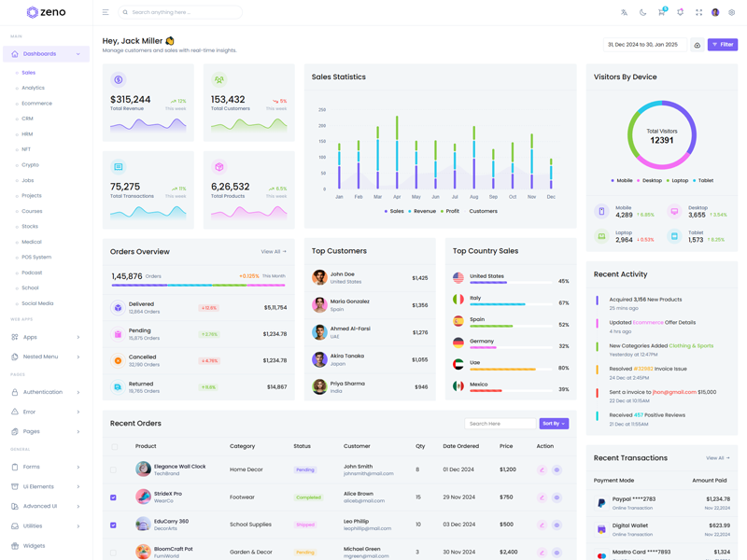The image size is (747, 560).
Task: Enter fullscreen using the expand icon
Action: pyautogui.click(x=698, y=12)
